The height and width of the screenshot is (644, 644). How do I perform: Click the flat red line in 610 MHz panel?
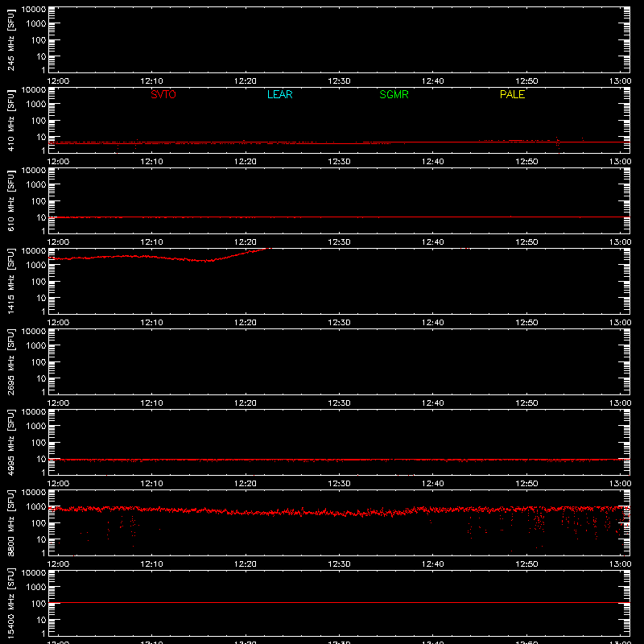339,217
